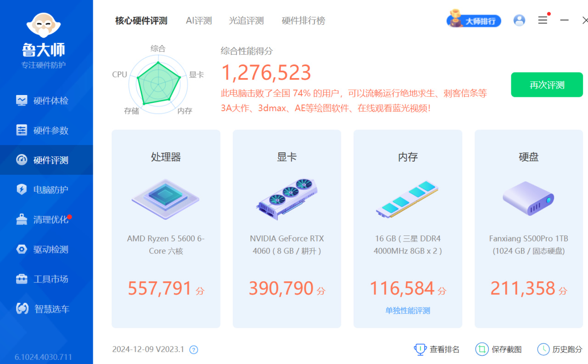Screen dimensions: 588x364
Task: Click the 显卡 card title
Action: click(x=287, y=157)
